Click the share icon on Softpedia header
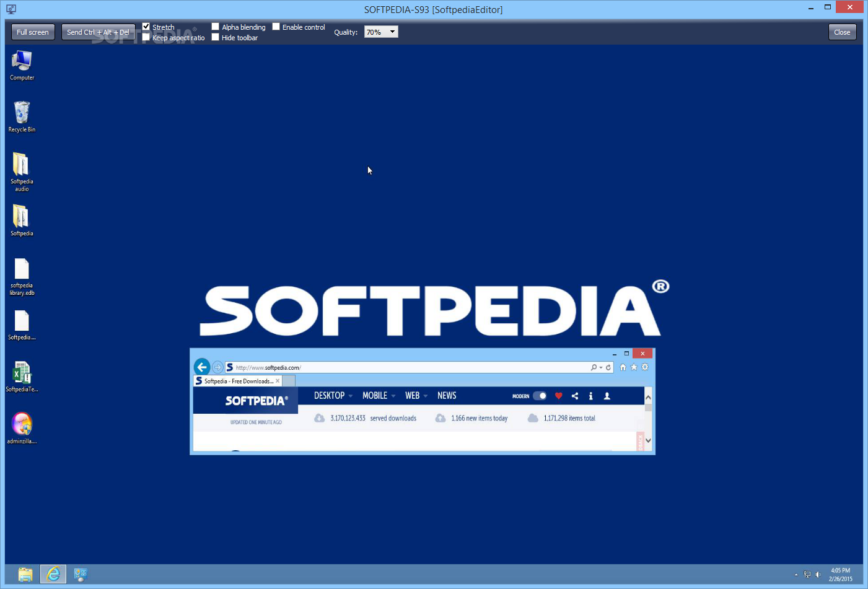Viewport: 868px width, 589px height. (x=575, y=396)
